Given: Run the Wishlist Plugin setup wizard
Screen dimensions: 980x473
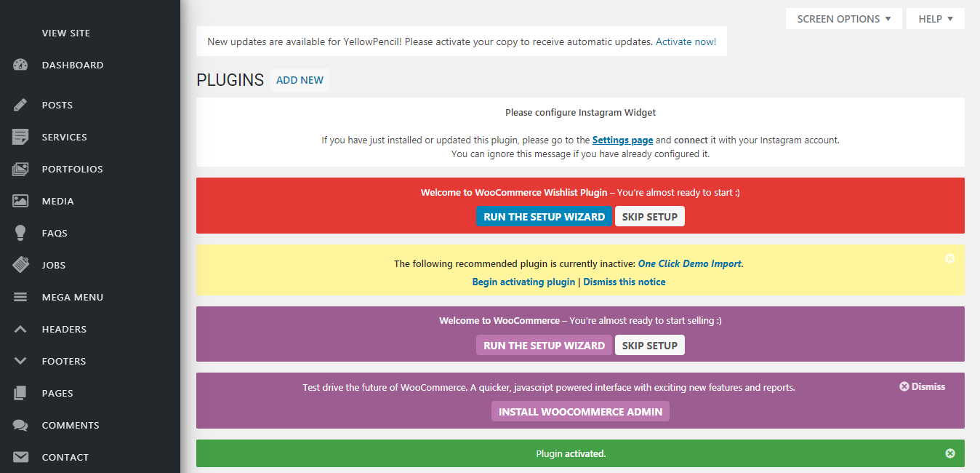Looking at the screenshot, I should 544,217.
